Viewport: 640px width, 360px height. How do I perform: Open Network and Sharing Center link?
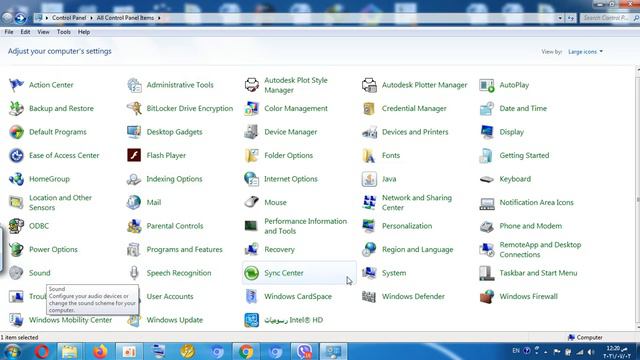point(417,202)
